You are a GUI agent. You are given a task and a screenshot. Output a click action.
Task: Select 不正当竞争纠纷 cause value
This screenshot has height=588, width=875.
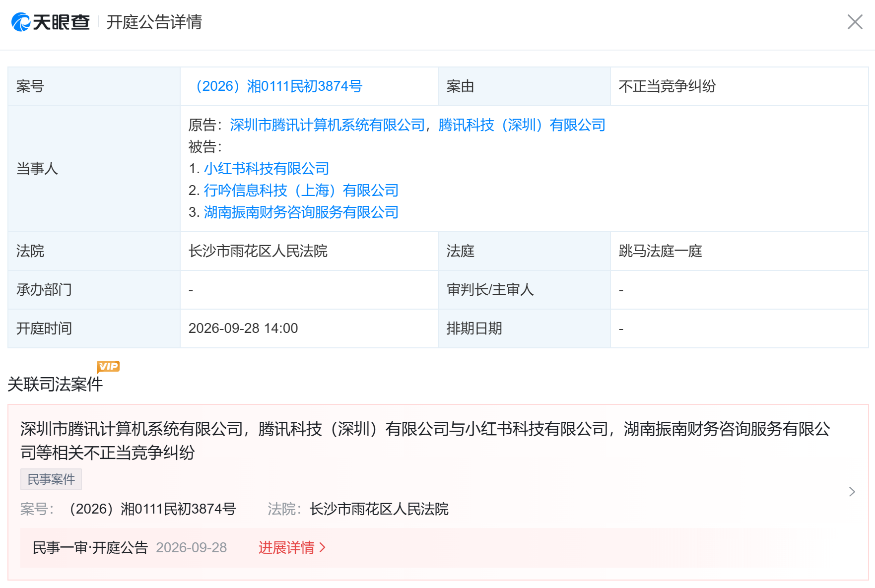pyautogui.click(x=667, y=86)
